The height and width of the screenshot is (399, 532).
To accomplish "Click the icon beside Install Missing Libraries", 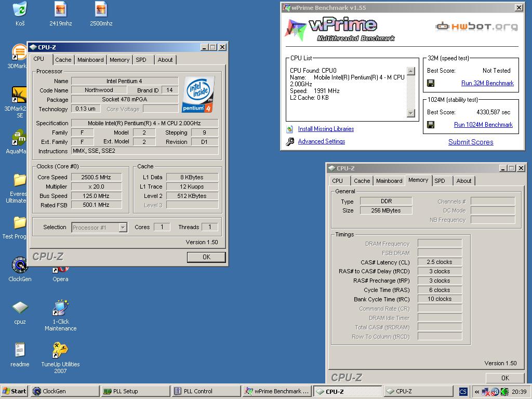I will [x=290, y=129].
